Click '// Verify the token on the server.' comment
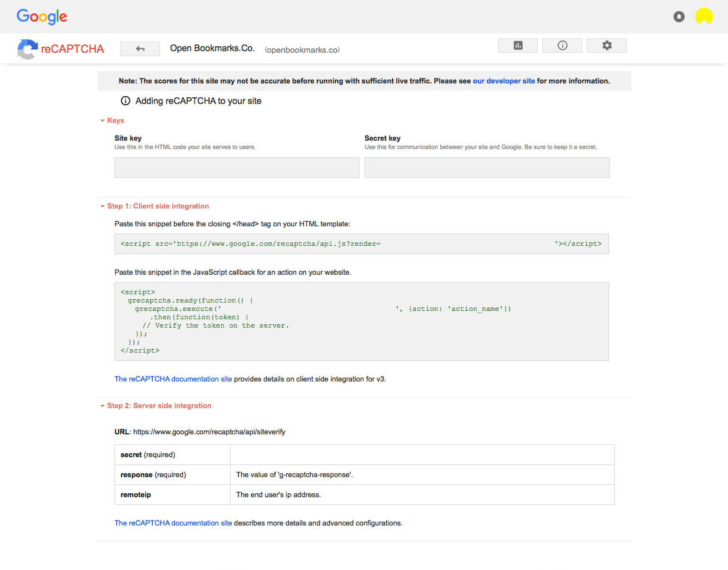The width and height of the screenshot is (728, 570). [x=216, y=325]
